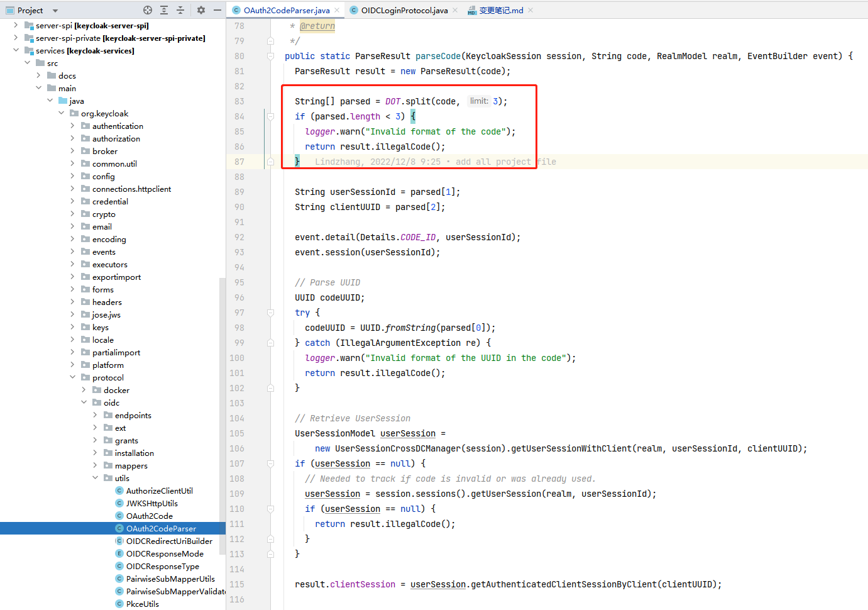Image resolution: width=868 pixels, height=610 pixels.
Task: Click the Expand All icon in Project toolbar
Action: point(164,10)
